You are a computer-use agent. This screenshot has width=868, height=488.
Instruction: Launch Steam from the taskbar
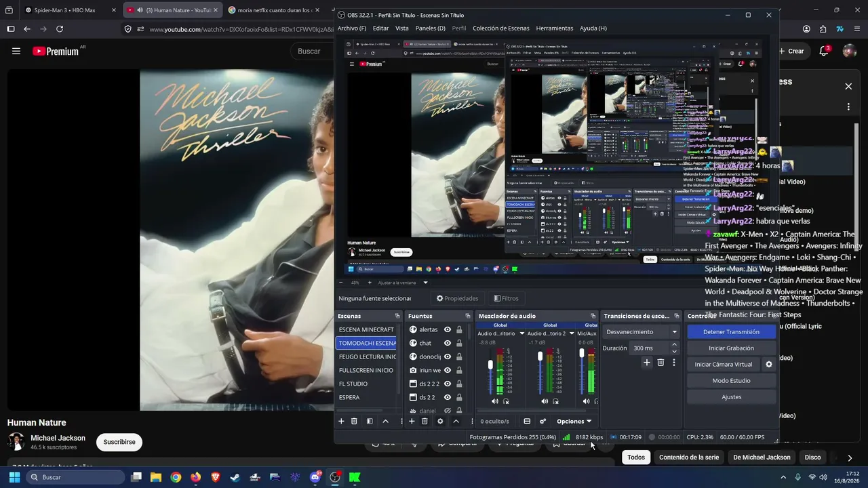235,477
